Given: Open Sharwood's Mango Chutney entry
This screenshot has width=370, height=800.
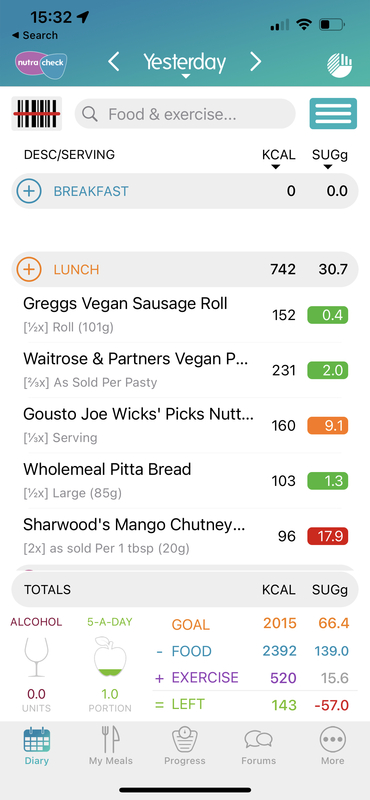Looking at the screenshot, I should coord(185,536).
